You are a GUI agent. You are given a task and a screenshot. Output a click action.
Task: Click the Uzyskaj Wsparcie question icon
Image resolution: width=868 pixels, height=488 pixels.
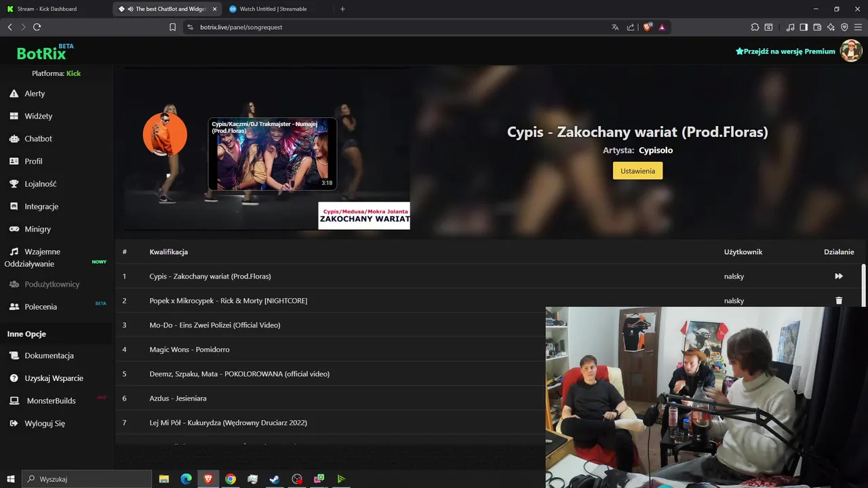[x=14, y=378]
